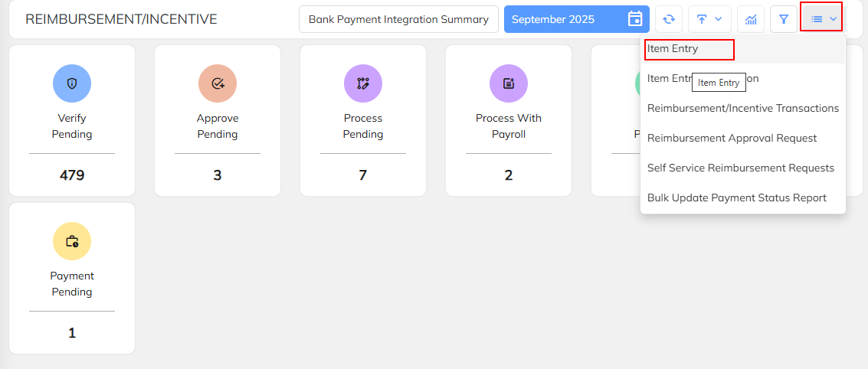Screen dimensions: 868x369
Task: Open the Verify Pending count 479
Action: [x=72, y=175]
